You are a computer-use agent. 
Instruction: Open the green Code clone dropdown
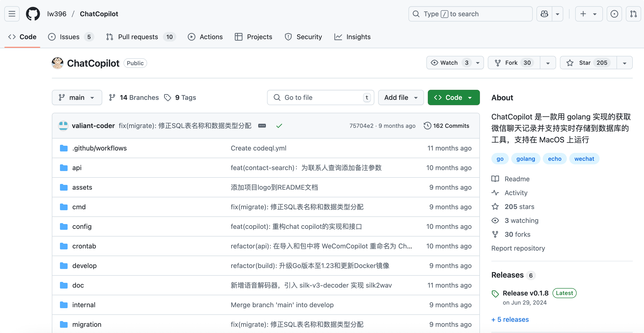click(453, 97)
